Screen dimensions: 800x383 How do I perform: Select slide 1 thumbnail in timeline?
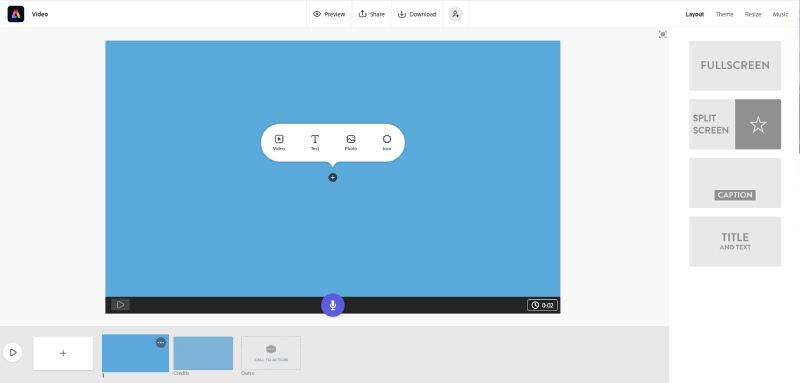(135, 353)
